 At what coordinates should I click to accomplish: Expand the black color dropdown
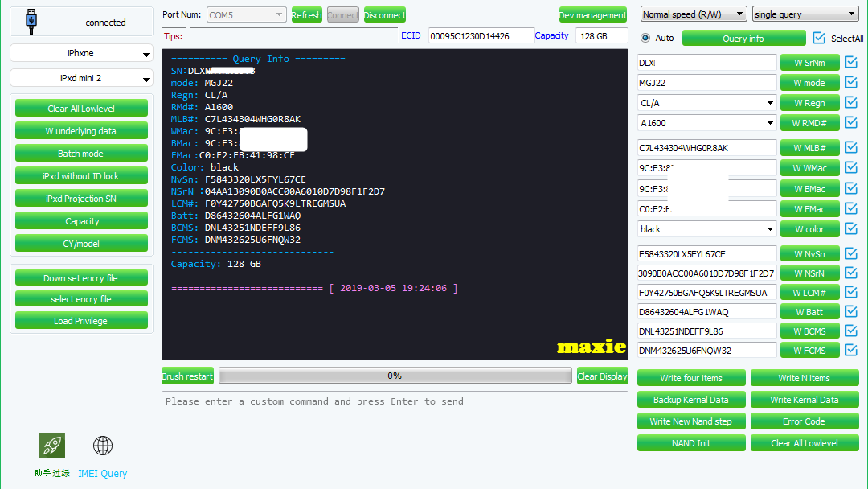707,229
